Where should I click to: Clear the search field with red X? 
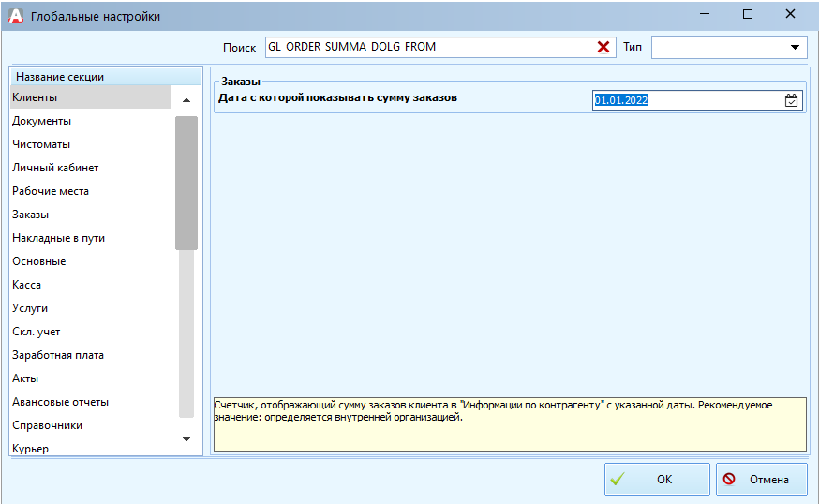pyautogui.click(x=603, y=47)
